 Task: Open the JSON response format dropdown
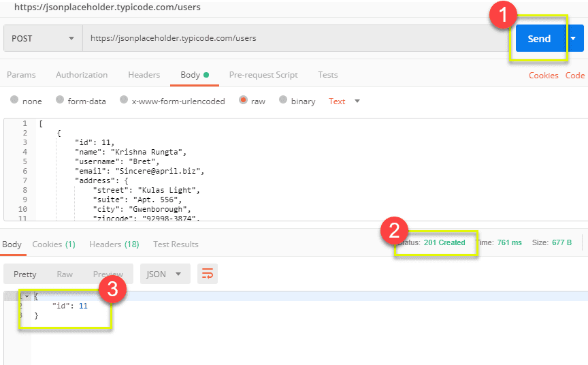[164, 274]
